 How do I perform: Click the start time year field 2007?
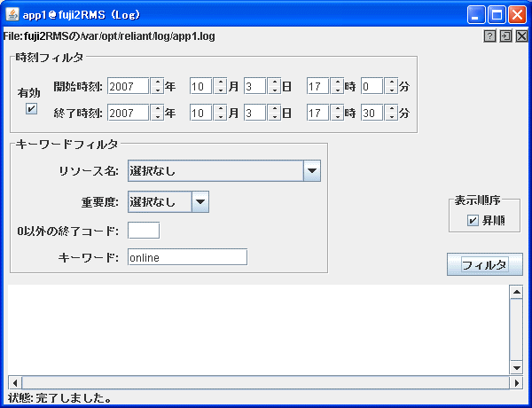click(x=129, y=86)
